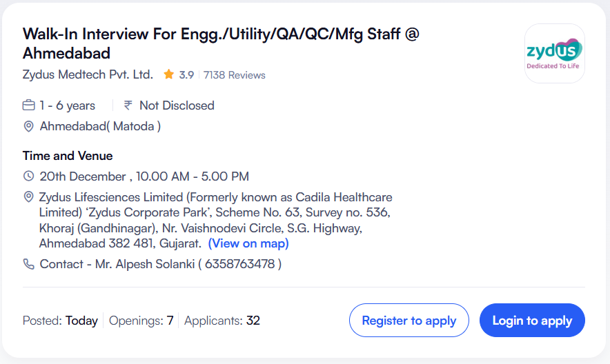
Task: Click the Walk-In Interview job title heading
Action: 221,43
